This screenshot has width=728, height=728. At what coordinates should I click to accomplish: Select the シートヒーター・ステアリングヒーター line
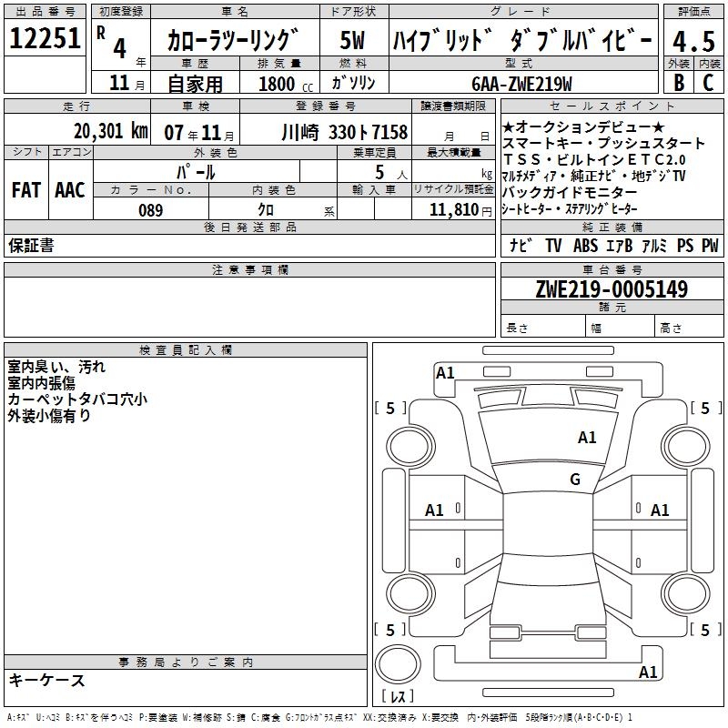tap(570, 209)
